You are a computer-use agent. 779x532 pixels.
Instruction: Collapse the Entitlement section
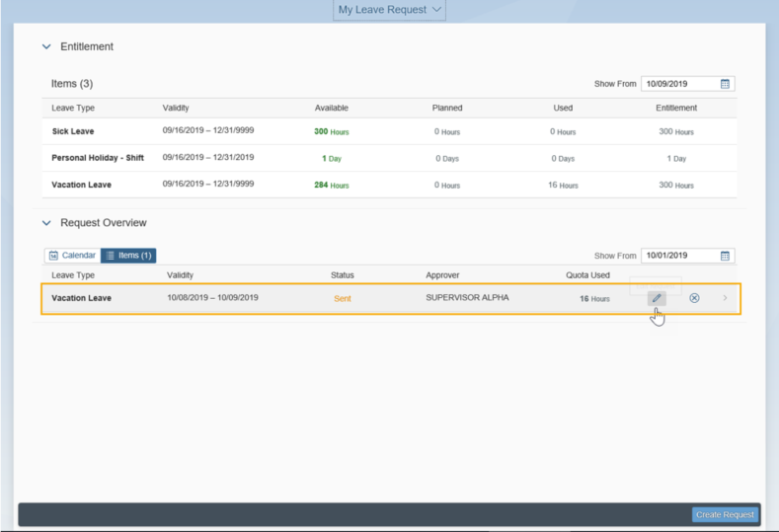coord(46,46)
